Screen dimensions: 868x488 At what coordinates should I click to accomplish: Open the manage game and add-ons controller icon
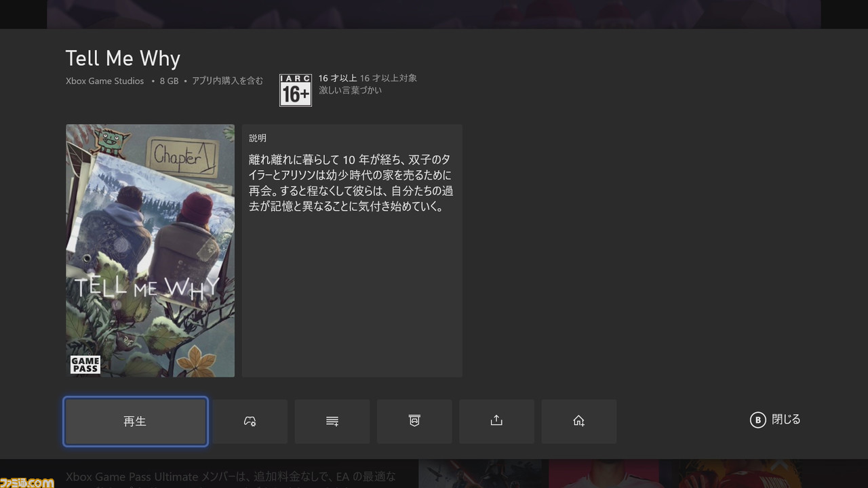pyautogui.click(x=250, y=421)
